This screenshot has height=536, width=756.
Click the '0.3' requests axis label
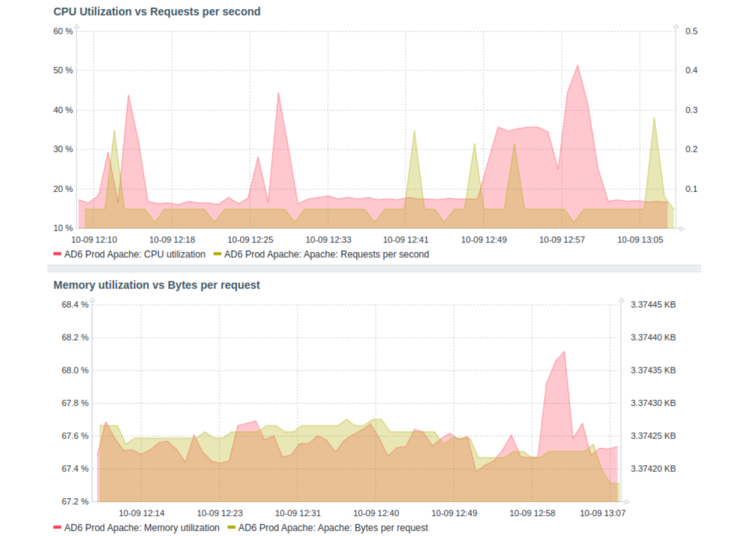(691, 110)
